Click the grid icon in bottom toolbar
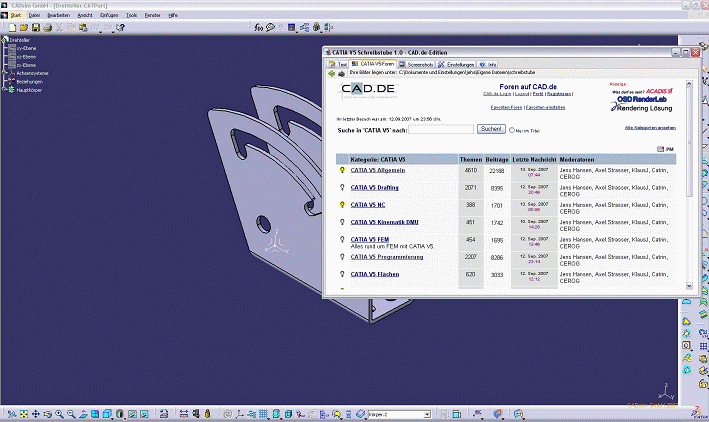 (x=264, y=414)
